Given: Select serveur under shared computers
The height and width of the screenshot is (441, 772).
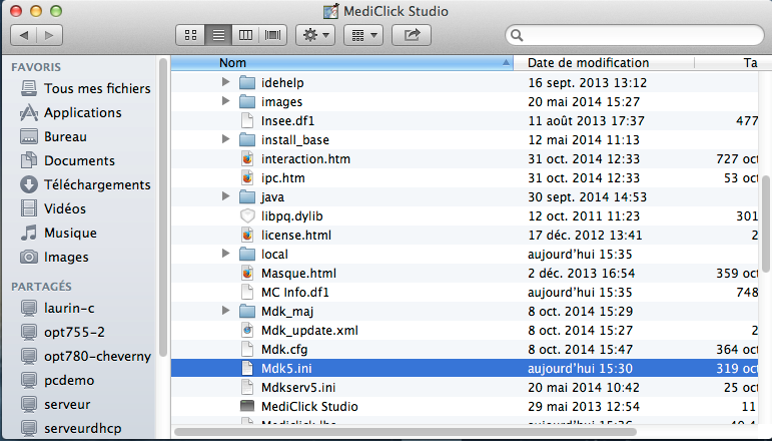Looking at the screenshot, I should [67, 405].
